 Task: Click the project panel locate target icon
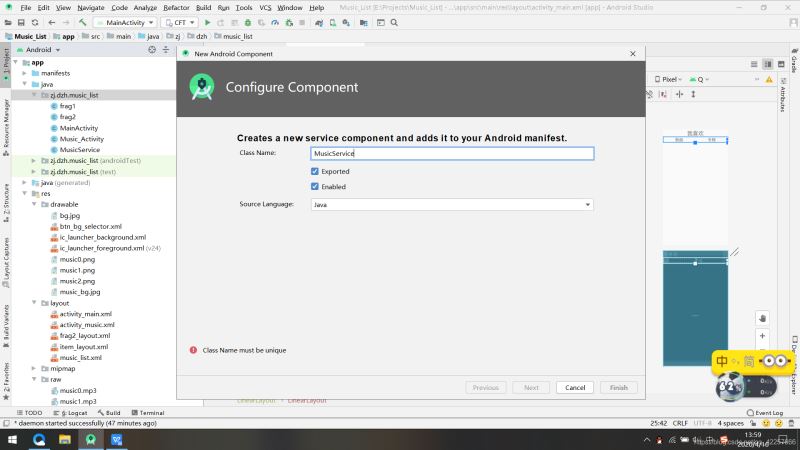pyautogui.click(x=151, y=49)
